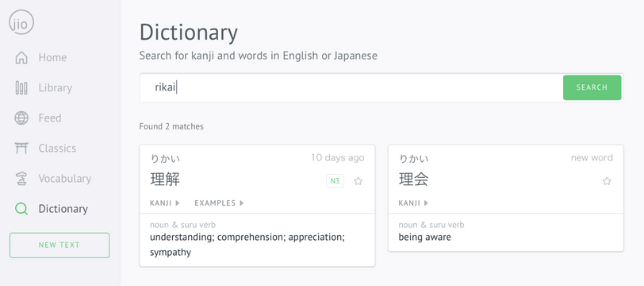Expand KANJI section of 理会 card
The image size is (644, 286).
pyautogui.click(x=413, y=203)
